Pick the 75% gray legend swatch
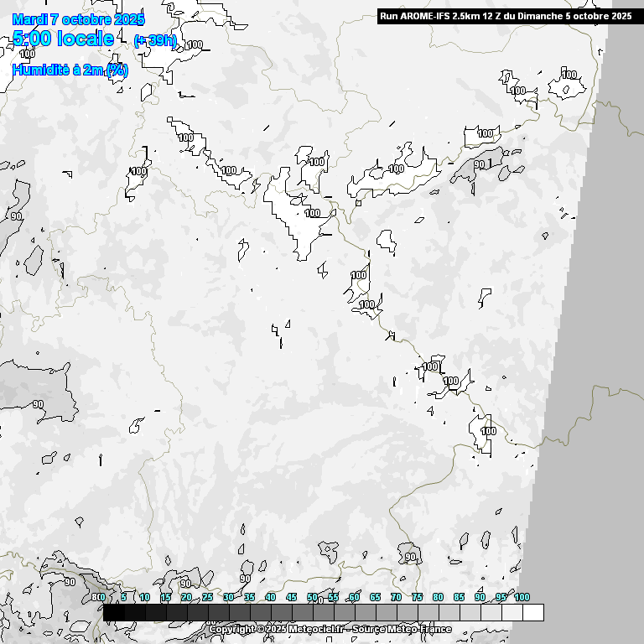The image size is (644, 644). 428,613
